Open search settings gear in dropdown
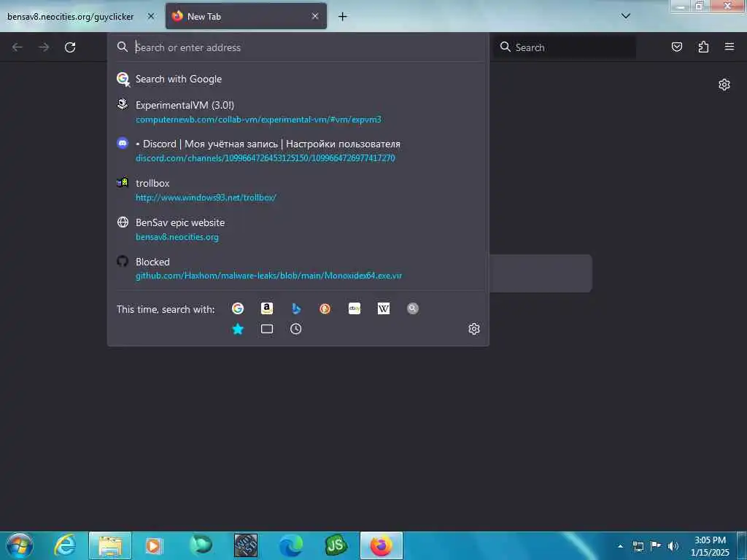 point(474,329)
